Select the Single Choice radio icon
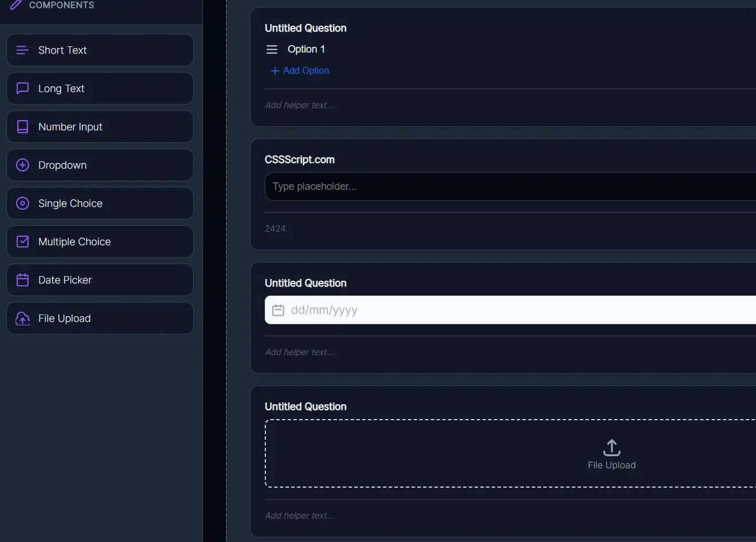The image size is (756, 542). click(22, 203)
